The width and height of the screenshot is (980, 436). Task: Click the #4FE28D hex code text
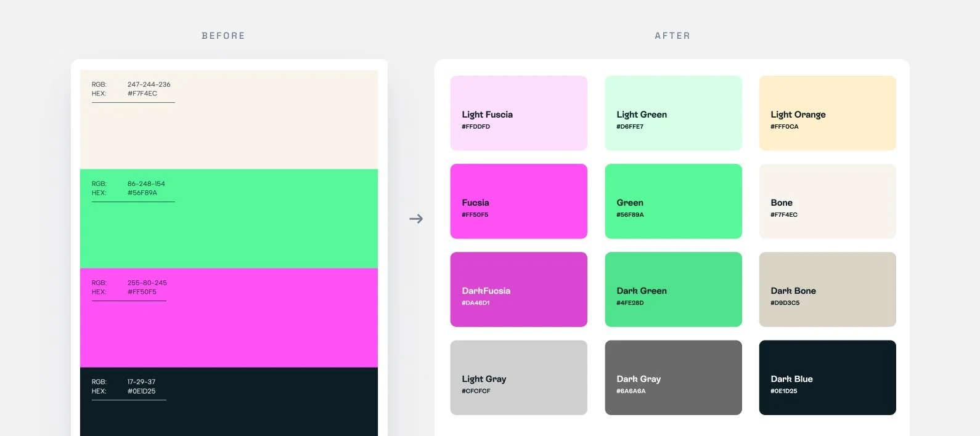pos(630,303)
